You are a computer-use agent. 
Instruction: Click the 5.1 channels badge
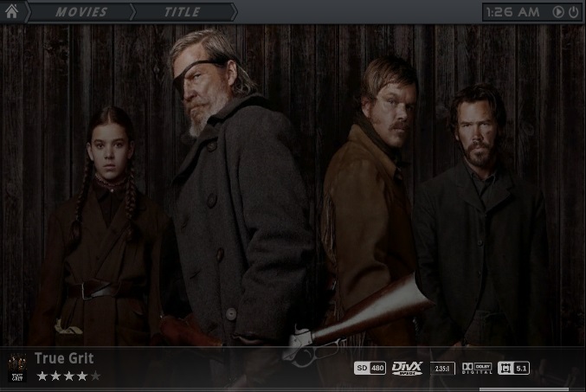pyautogui.click(x=513, y=368)
